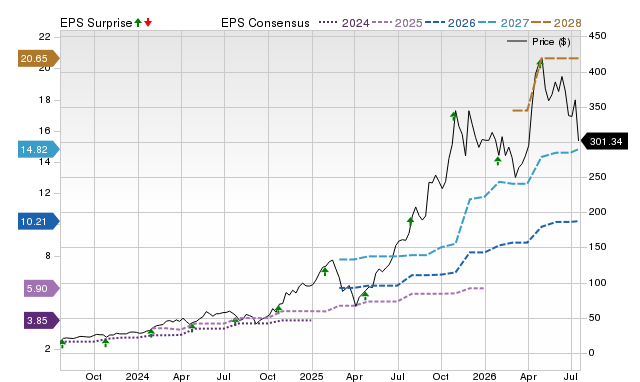The width and height of the screenshot is (640, 382).
Task: Click the 2027 EPS consensus legend entry
Action: (504, 23)
